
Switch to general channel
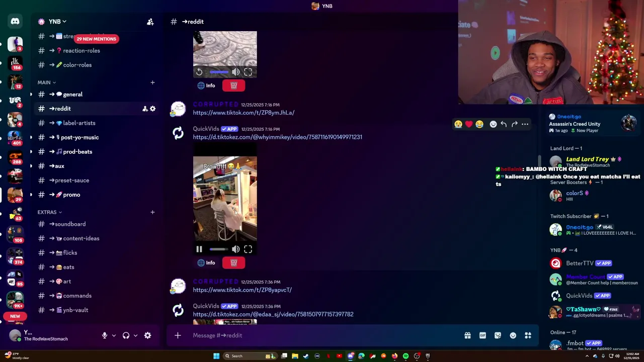(x=96, y=95)
